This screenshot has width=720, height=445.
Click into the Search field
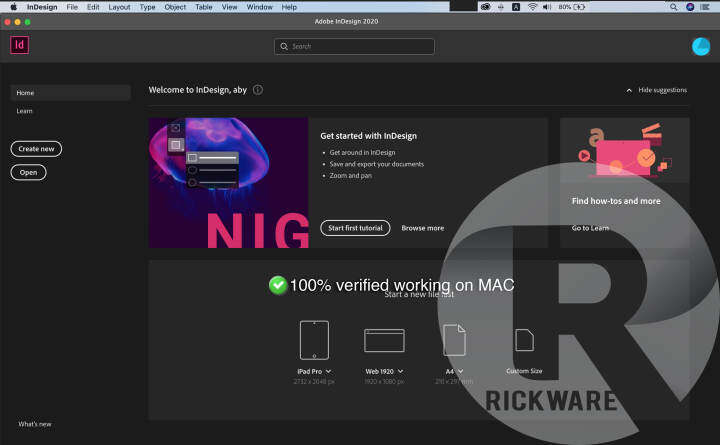tap(354, 46)
